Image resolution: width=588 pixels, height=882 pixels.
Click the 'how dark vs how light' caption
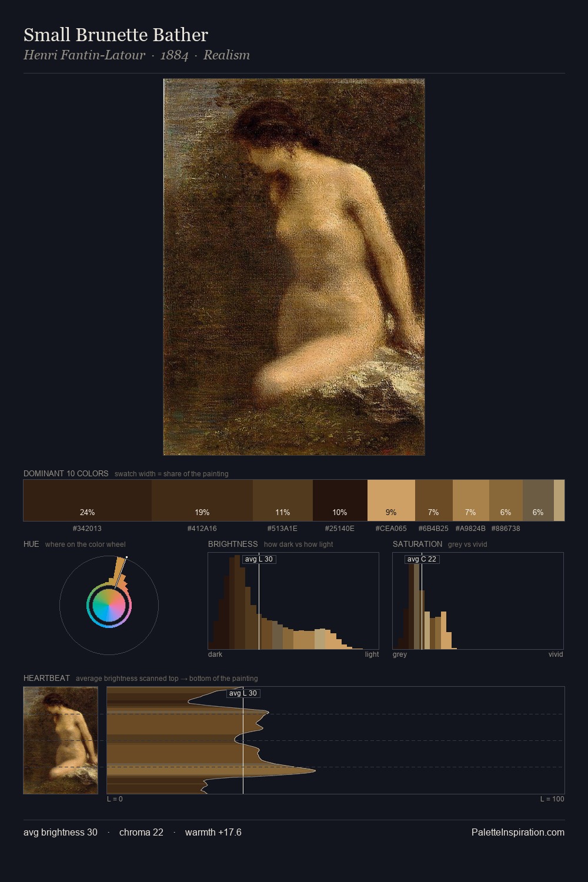[299, 544]
